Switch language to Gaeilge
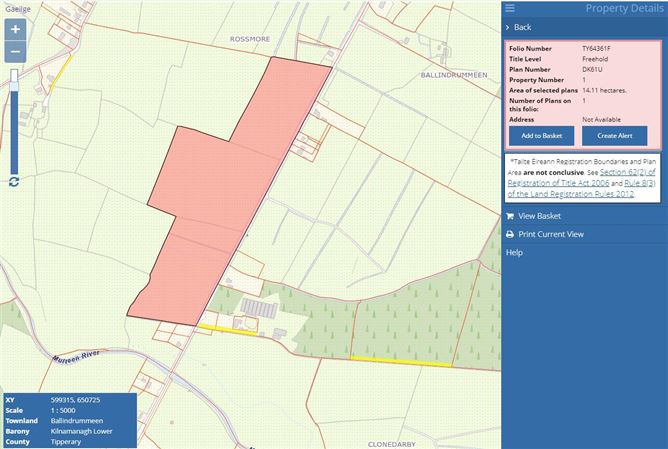 tap(17, 9)
